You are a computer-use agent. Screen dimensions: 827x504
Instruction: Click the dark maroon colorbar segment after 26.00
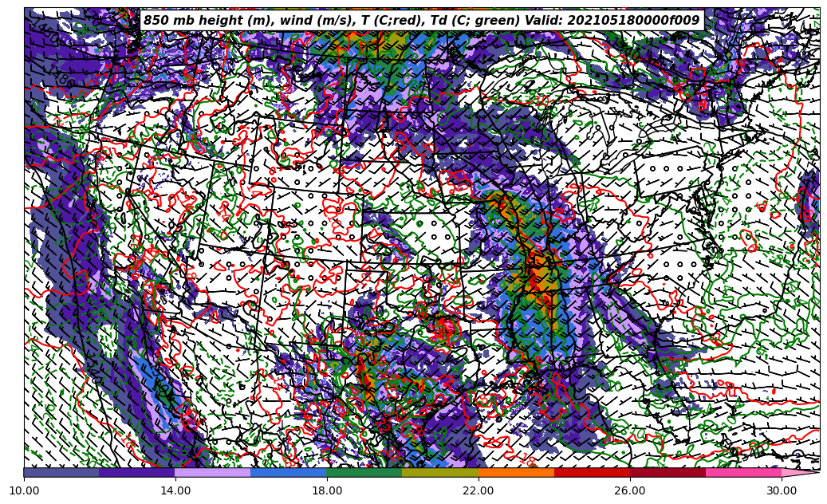pyautogui.click(x=668, y=472)
